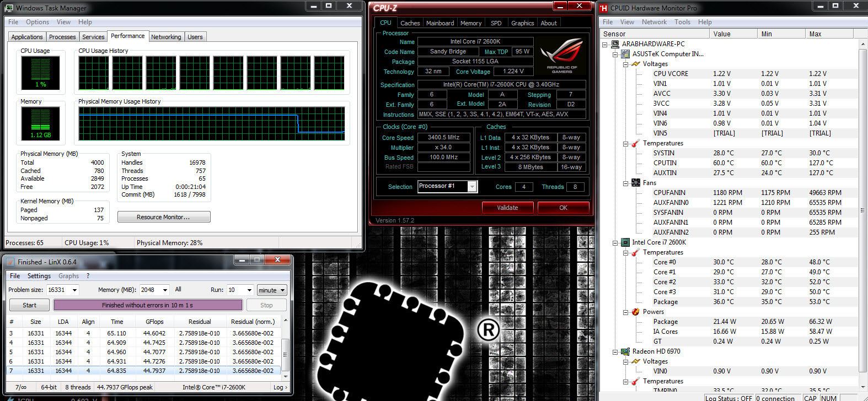Click the CPU Usage gauge in Task Manager
This screenshot has height=401, width=868.
40,72
